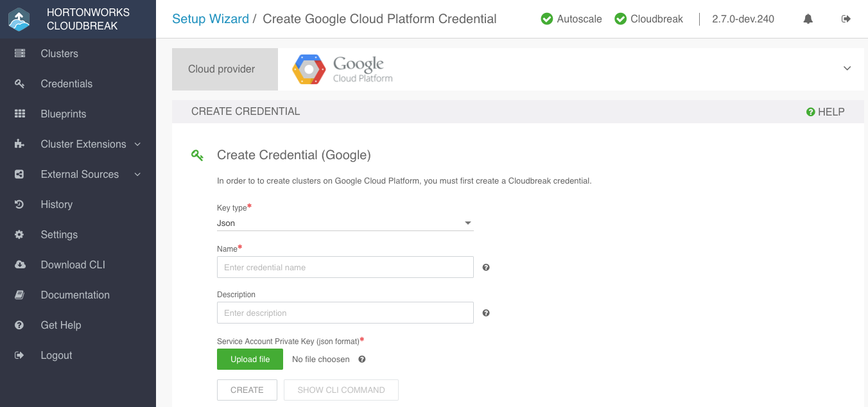Click the help icon beside Description field

pyautogui.click(x=486, y=313)
